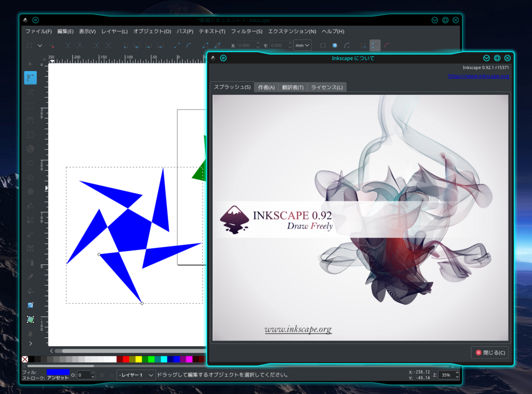This screenshot has height=394, width=532.
Task: Click the Insert new nodes icon
Action: [29, 46]
